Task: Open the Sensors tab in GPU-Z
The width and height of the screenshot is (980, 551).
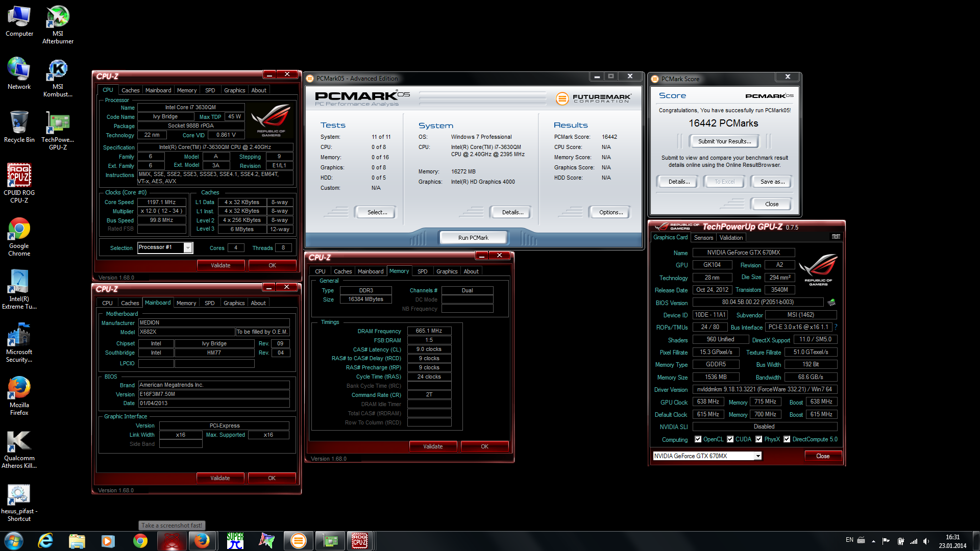Action: click(x=703, y=238)
